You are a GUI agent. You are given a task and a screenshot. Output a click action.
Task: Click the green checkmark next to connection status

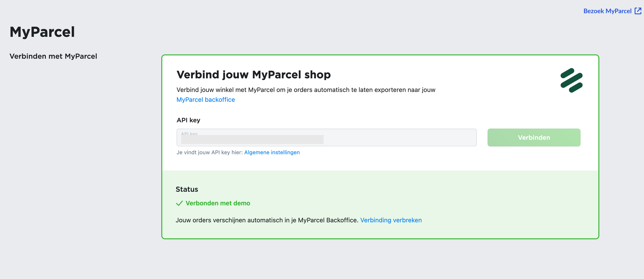[x=179, y=203]
